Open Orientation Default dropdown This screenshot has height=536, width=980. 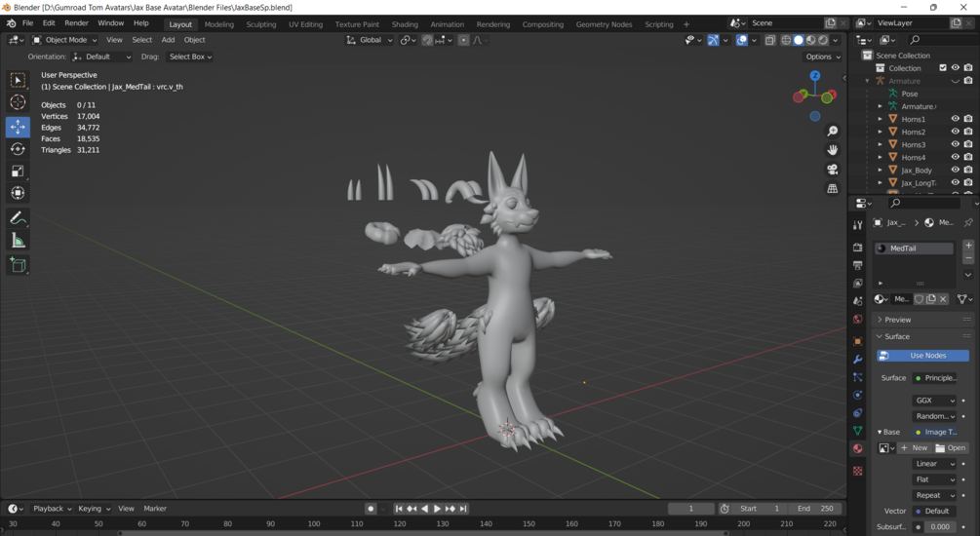pos(101,57)
